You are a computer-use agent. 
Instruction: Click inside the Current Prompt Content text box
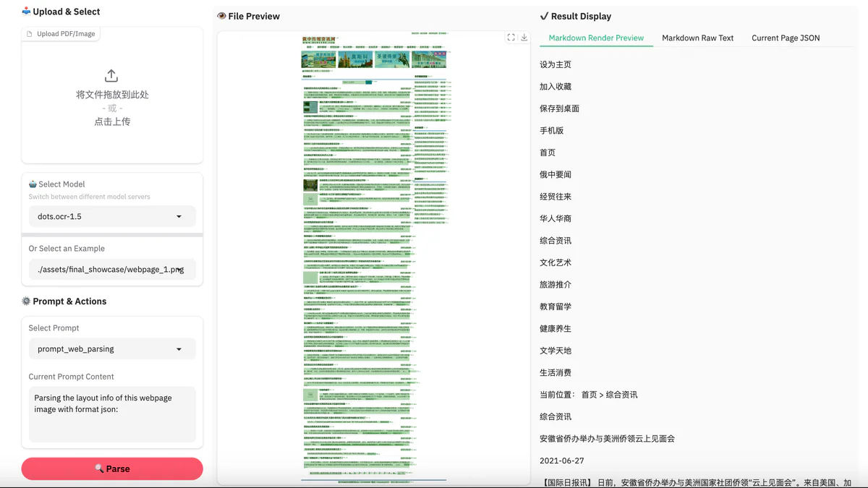(x=112, y=413)
